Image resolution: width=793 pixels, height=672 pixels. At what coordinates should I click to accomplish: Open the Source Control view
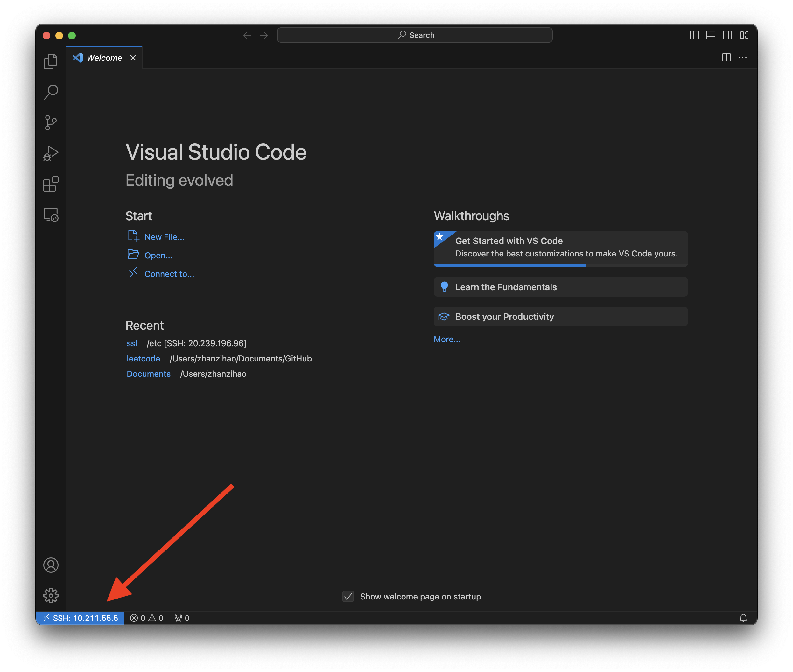(x=51, y=123)
